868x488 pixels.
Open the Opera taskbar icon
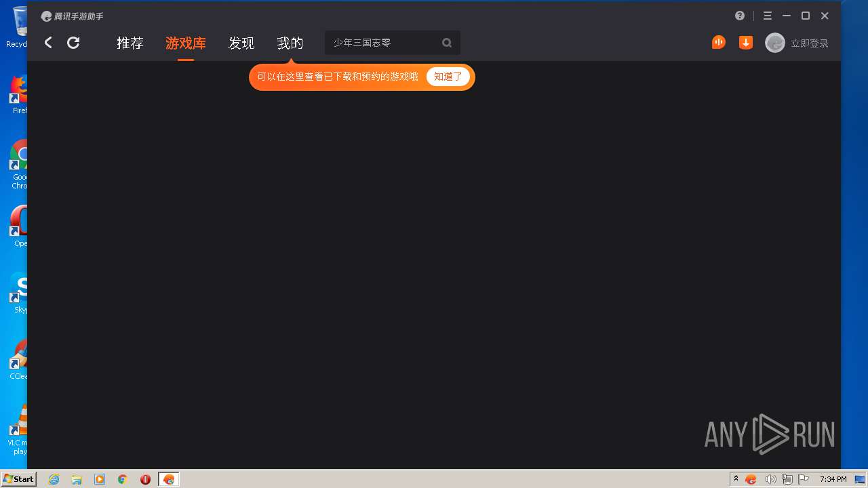[x=145, y=479]
